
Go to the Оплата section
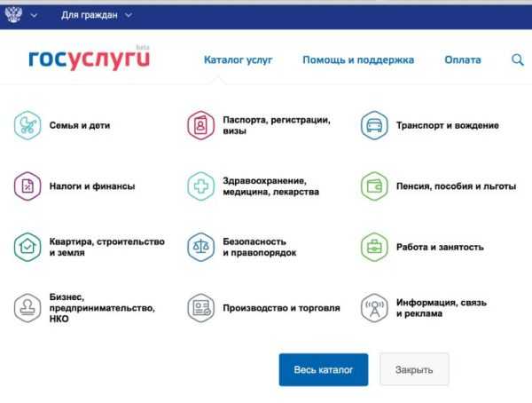(x=463, y=59)
